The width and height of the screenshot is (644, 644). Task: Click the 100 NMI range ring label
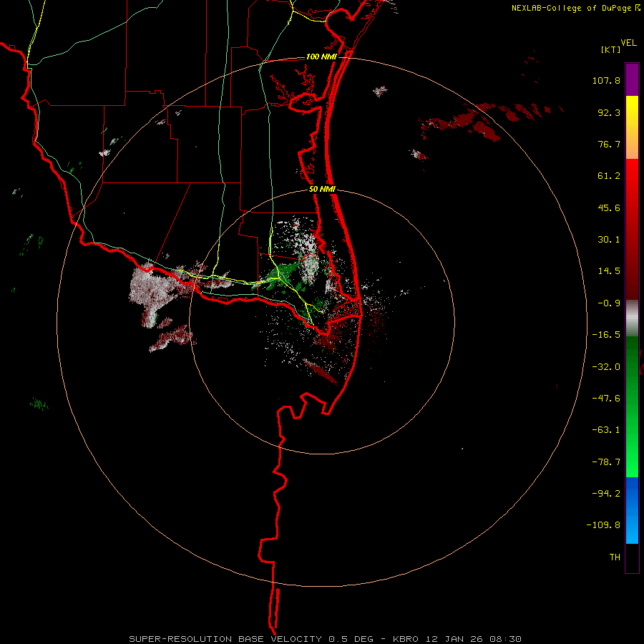coord(321,57)
